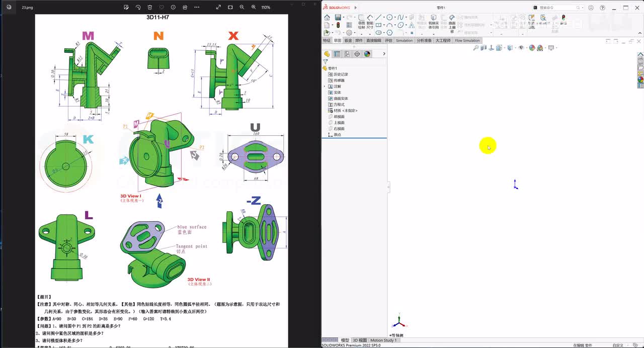
Task: Select the Ellipse sketch tool
Action: pos(400,25)
